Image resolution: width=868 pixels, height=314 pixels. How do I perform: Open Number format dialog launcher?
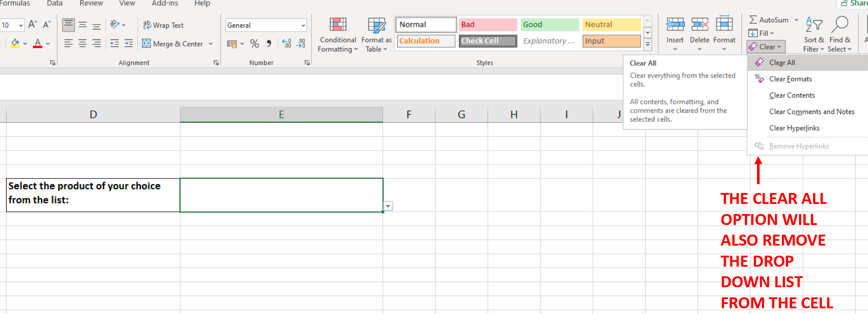(x=307, y=63)
